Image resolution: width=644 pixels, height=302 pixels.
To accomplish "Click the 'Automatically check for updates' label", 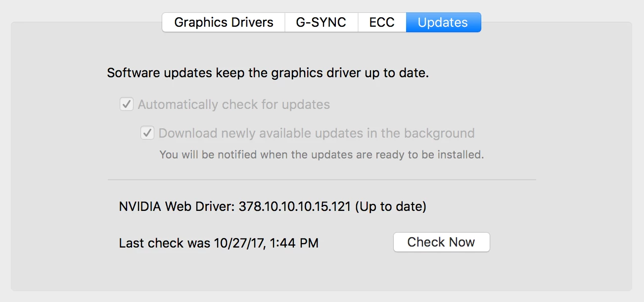I will point(233,105).
